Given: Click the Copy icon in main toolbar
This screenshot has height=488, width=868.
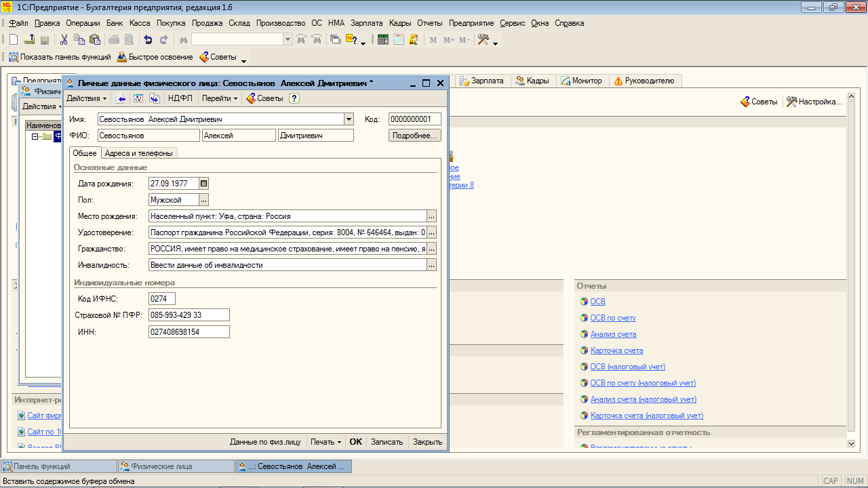Looking at the screenshot, I should (x=79, y=39).
